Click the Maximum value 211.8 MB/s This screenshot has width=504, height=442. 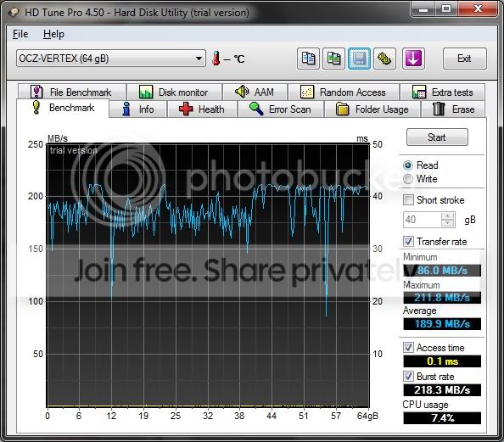(x=442, y=297)
